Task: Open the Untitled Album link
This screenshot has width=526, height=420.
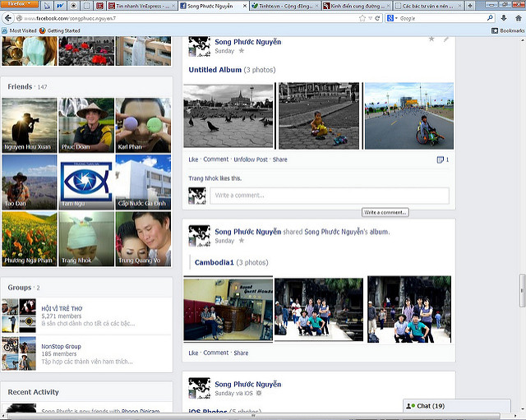Action: point(215,70)
